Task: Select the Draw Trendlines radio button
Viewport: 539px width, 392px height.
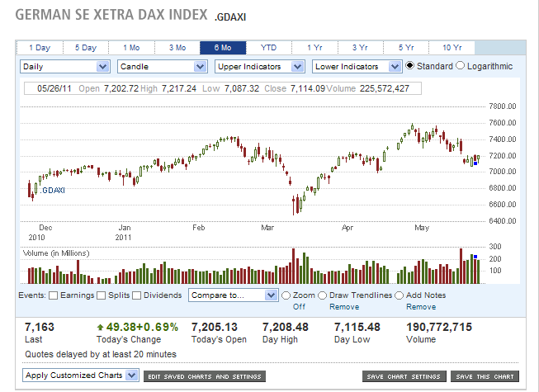Action: pyautogui.click(x=322, y=295)
